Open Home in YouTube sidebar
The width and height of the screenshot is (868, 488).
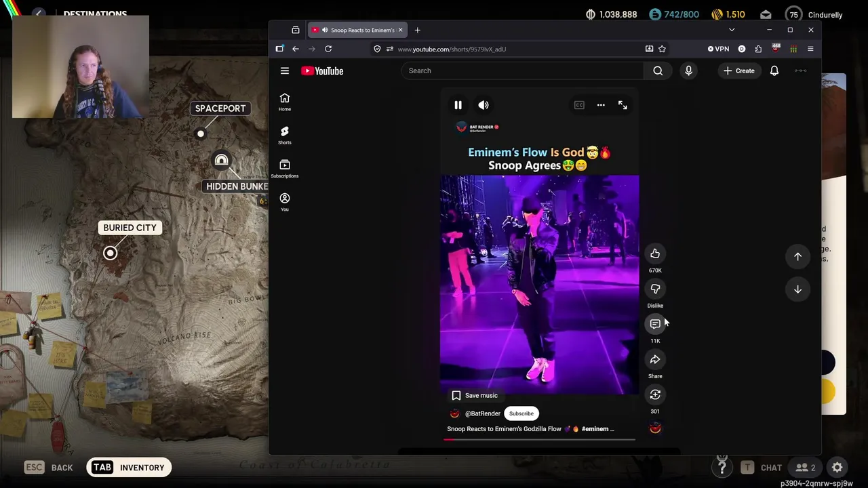(x=285, y=102)
